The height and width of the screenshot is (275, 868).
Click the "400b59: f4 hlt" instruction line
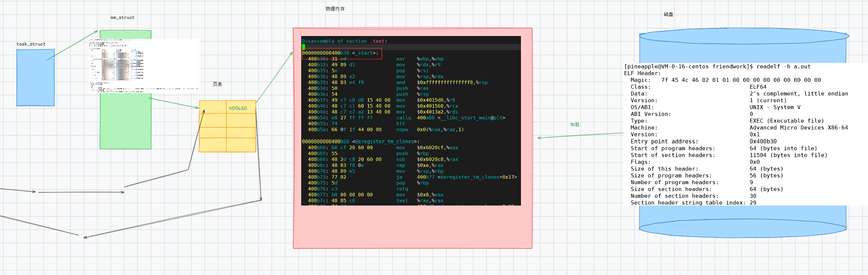click(357, 124)
